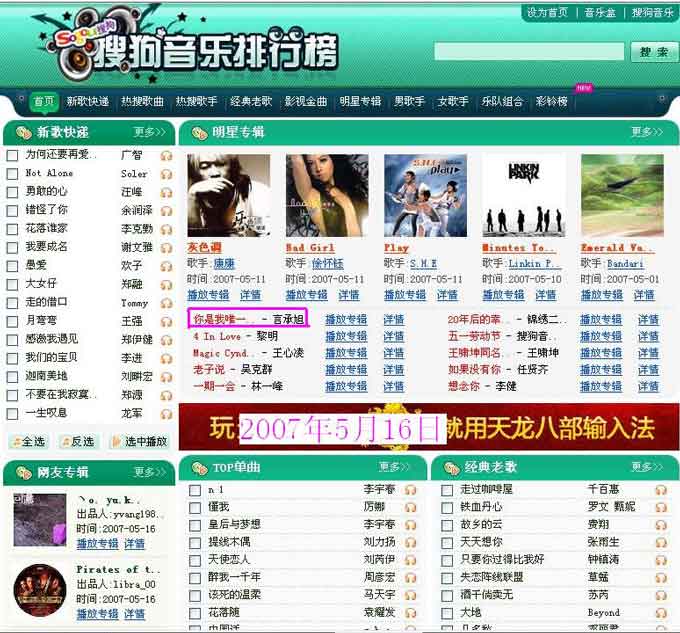Show 更多 for 经典老歌 section
The width and height of the screenshot is (680, 633).
[x=647, y=467]
